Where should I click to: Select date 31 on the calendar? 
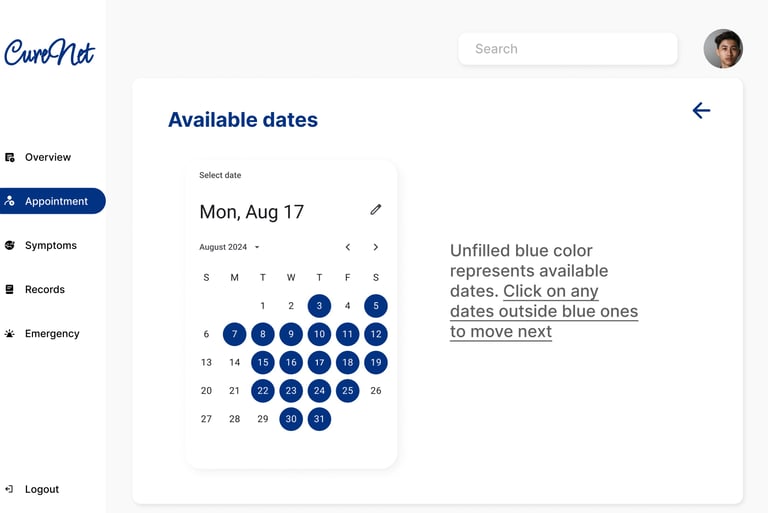click(x=319, y=419)
